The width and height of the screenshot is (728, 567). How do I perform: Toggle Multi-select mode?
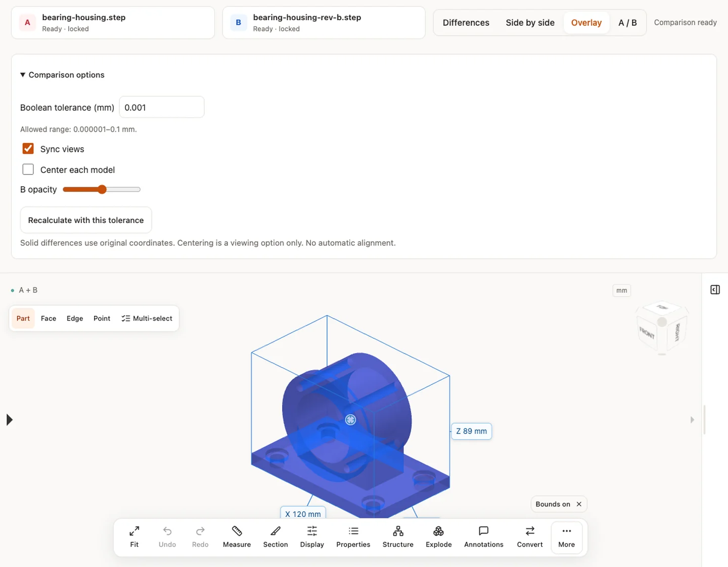coord(147,318)
